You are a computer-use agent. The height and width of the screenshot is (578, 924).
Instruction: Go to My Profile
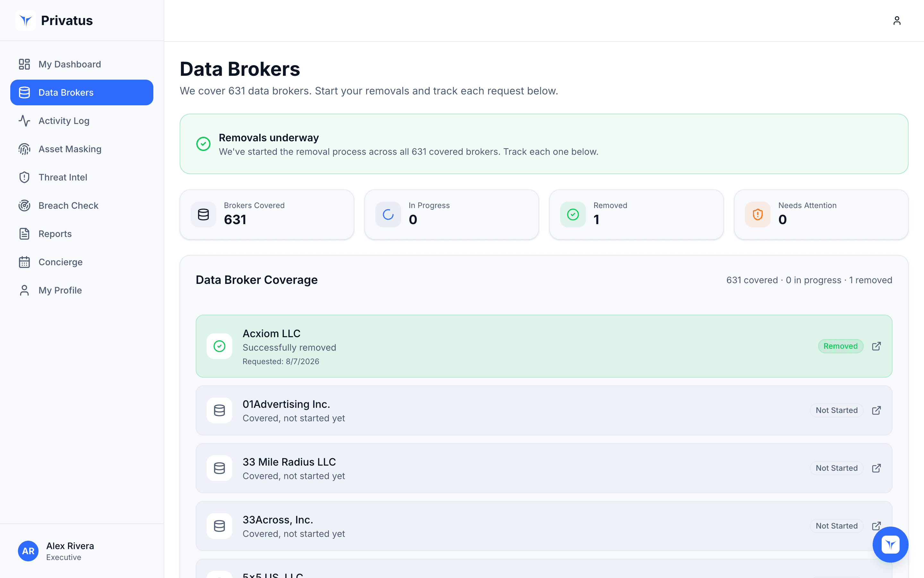point(82,291)
